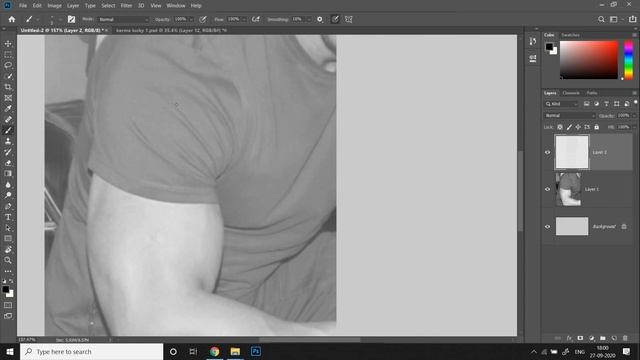Toggle layer filtering on/off switch
640x360 pixels.
[x=636, y=102]
